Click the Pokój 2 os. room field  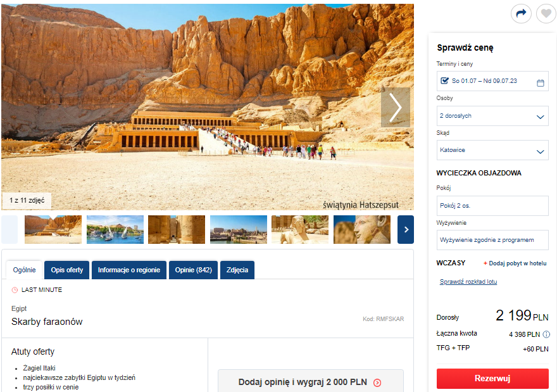(x=492, y=206)
